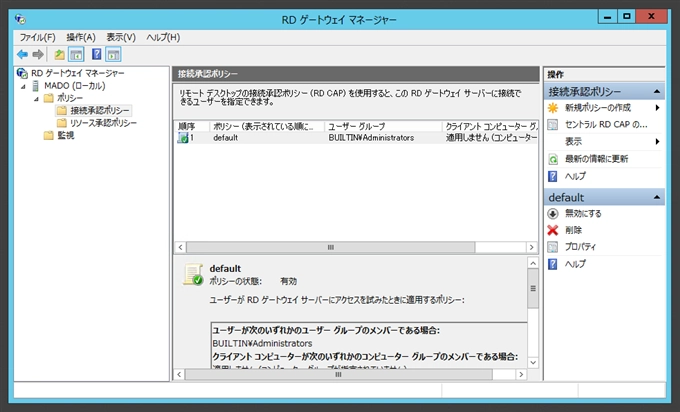Select 監視 in the tree
Viewport: 680px width, 412px height.
pyautogui.click(x=65, y=136)
